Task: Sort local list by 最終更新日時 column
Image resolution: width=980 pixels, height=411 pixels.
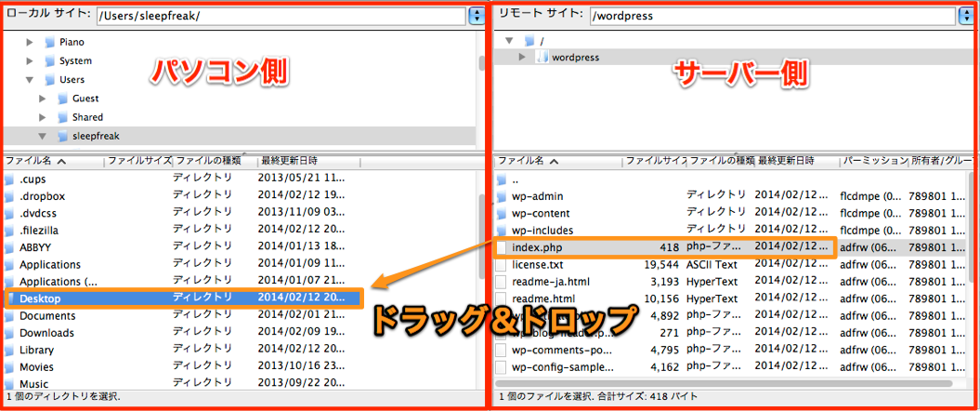Action: click(x=308, y=161)
